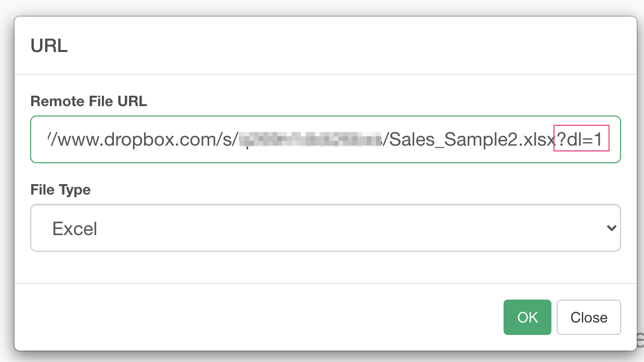Click blank space below File Type dropdown
The width and height of the screenshot is (644, 362).
pyautogui.click(x=326, y=267)
